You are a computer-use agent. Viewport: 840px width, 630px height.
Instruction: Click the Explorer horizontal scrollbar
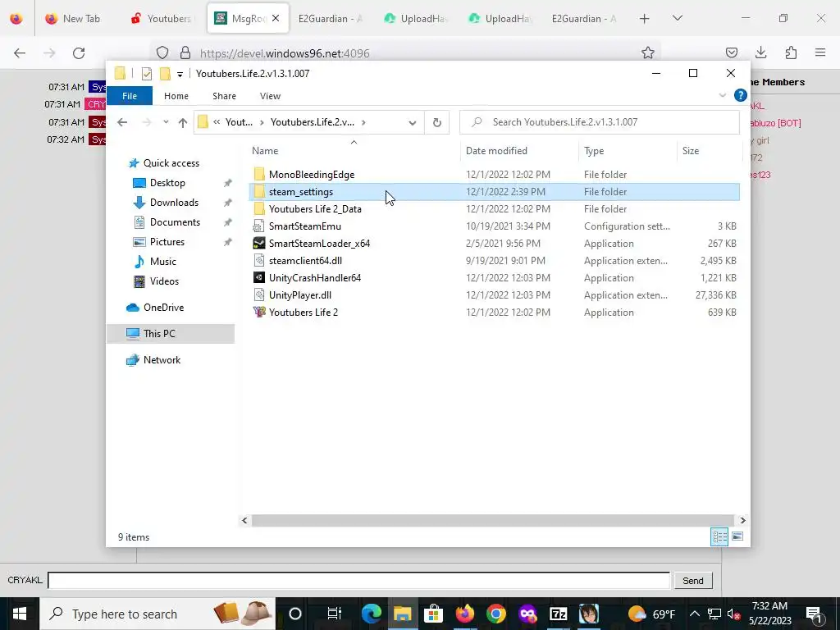pos(492,520)
